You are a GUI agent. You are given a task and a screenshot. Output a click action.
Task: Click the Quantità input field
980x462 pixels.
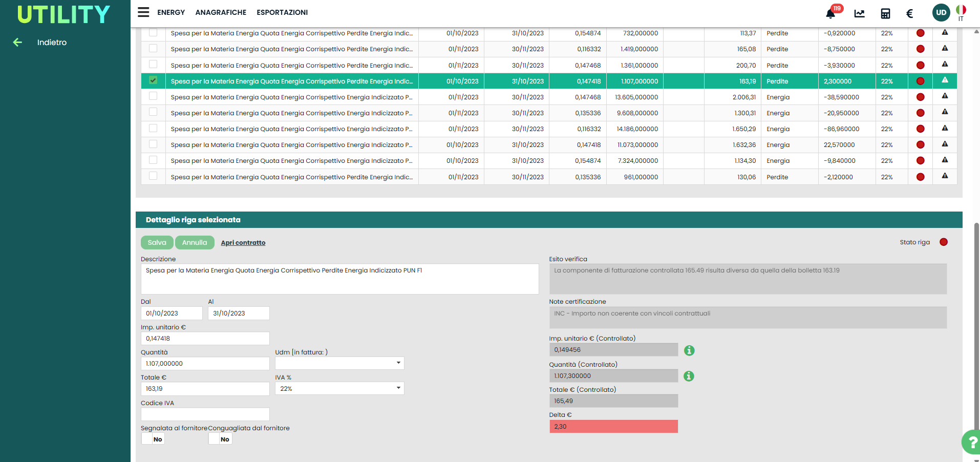click(205, 363)
